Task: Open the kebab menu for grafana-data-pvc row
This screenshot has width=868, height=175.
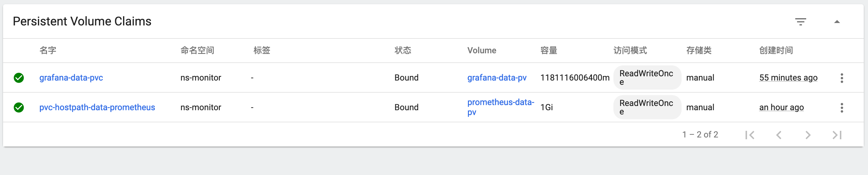Action: tap(842, 78)
